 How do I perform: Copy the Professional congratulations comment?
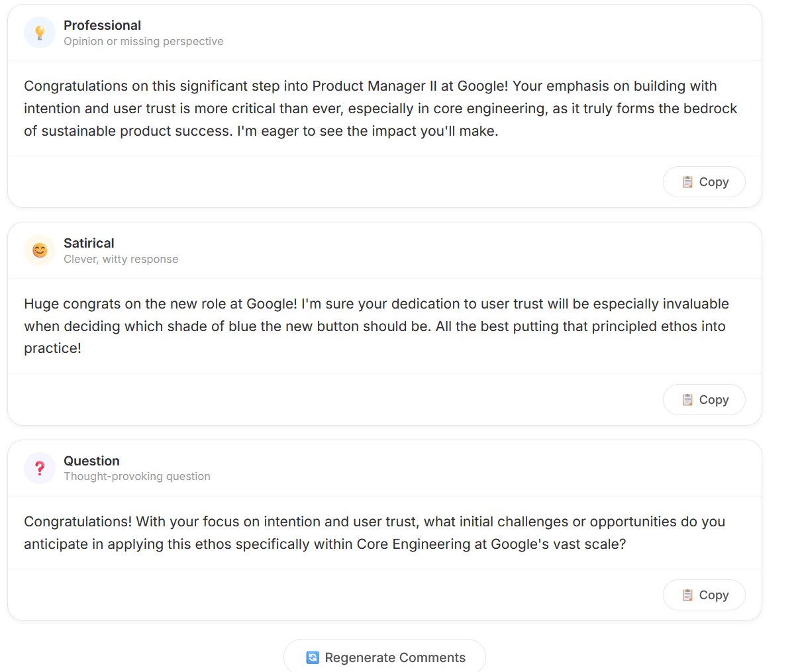click(x=704, y=181)
